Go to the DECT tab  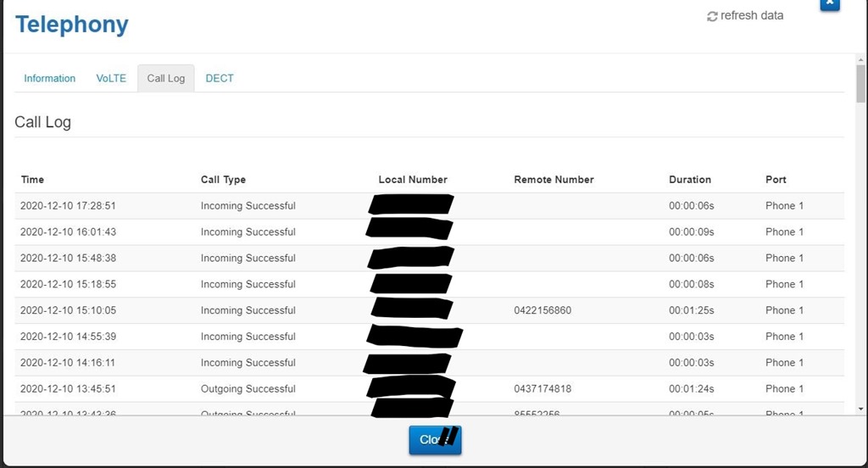coord(220,78)
